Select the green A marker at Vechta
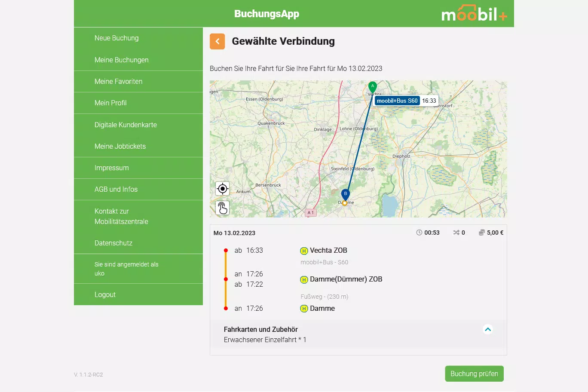This screenshot has width=588, height=392. 372,86
